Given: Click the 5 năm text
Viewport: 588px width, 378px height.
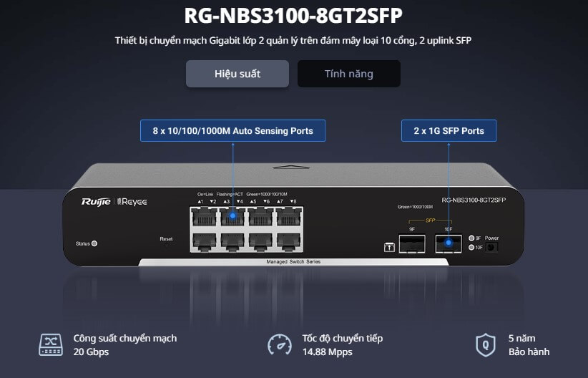Looking at the screenshot, I should [x=521, y=338].
